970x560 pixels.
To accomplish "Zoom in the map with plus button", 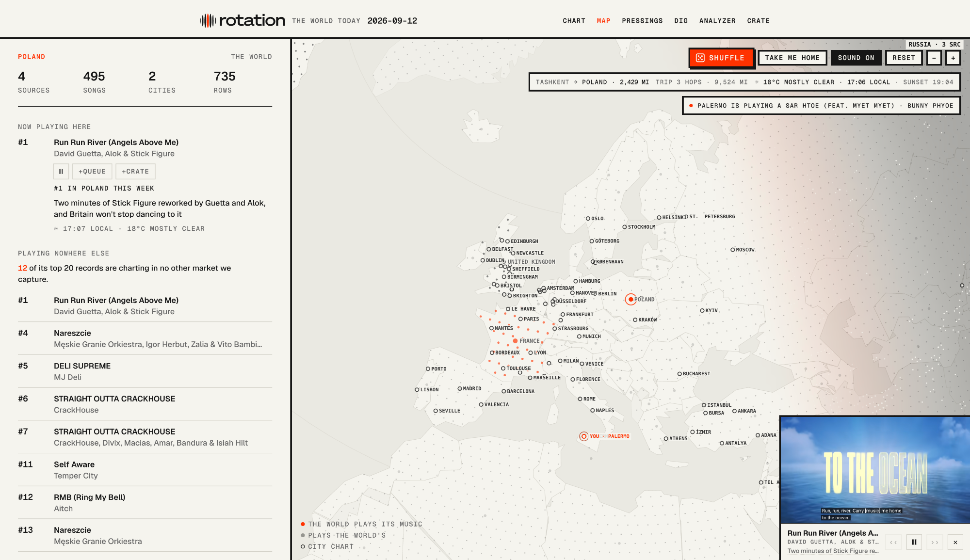I will [953, 58].
